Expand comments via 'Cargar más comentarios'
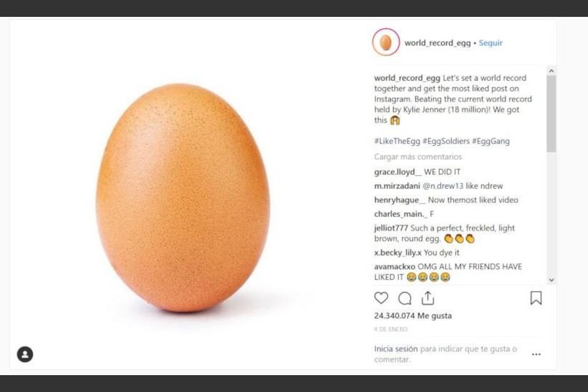The image size is (588, 392). 418,156
